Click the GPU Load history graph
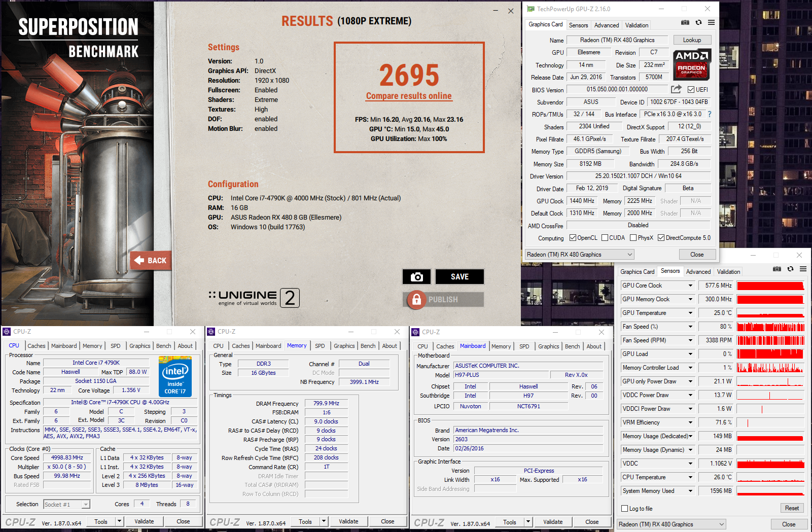This screenshot has width=812, height=532. 771,354
